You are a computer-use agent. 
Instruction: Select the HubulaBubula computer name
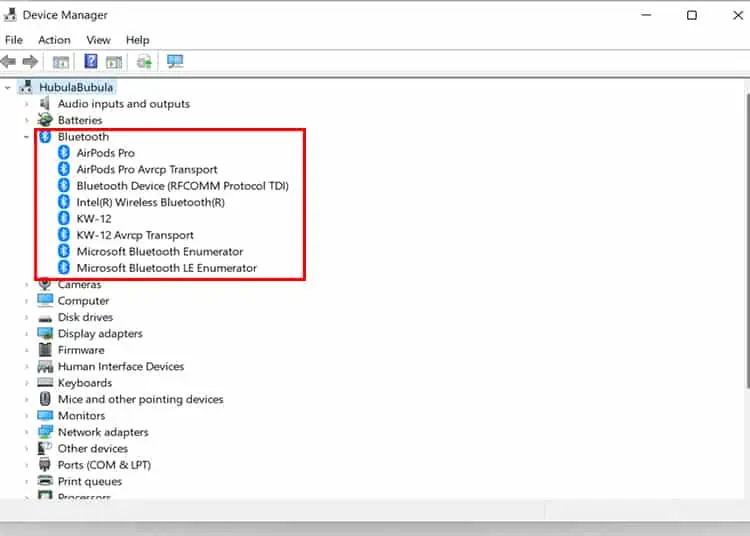tap(76, 87)
